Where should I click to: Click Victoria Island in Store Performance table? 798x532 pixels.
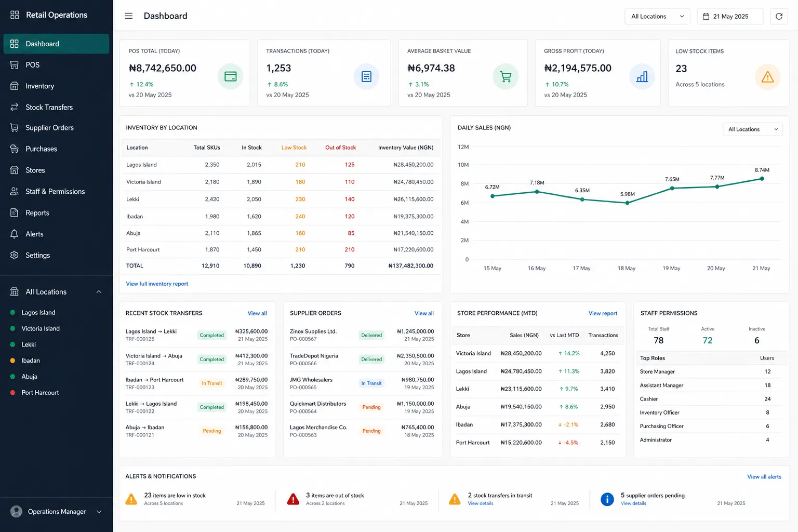[473, 353]
